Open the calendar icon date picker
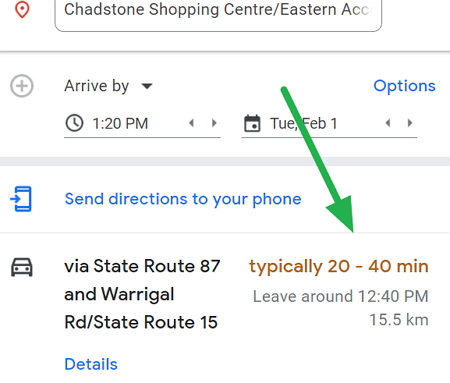Viewport: 450px width, 383px height. pyautogui.click(x=252, y=123)
